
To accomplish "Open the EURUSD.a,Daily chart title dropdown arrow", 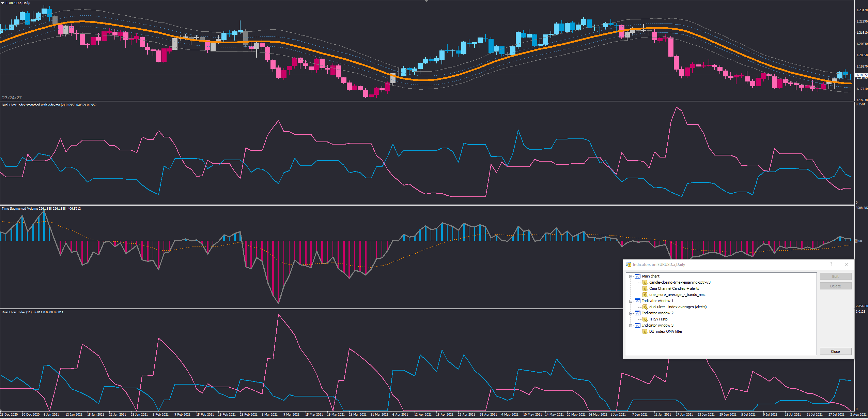I will [x=3, y=3].
